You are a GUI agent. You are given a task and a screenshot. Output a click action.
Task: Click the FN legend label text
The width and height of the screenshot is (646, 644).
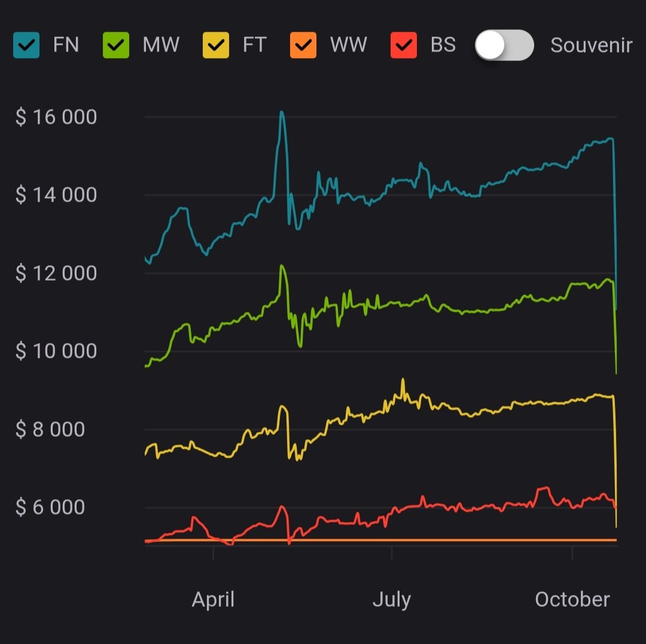tap(66, 45)
